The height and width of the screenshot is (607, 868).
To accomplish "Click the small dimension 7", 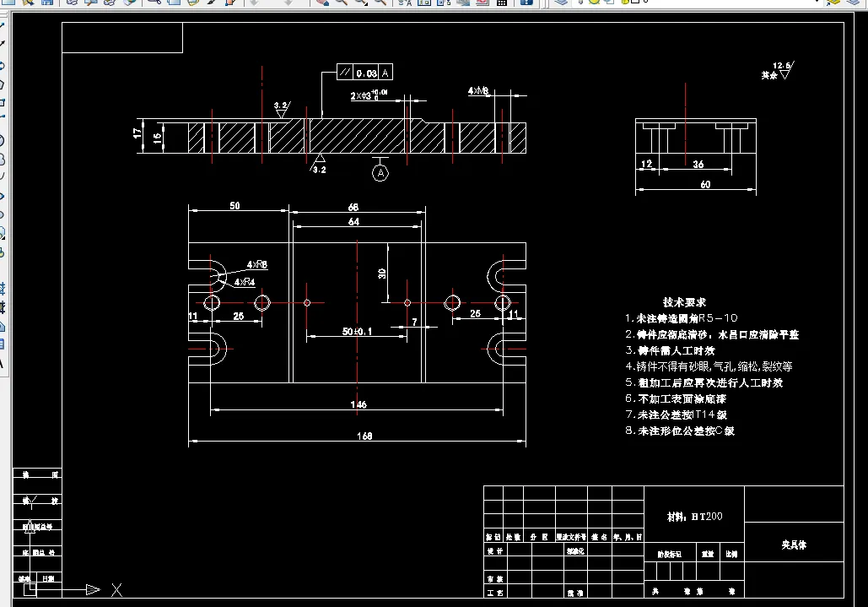I will click(x=414, y=322).
